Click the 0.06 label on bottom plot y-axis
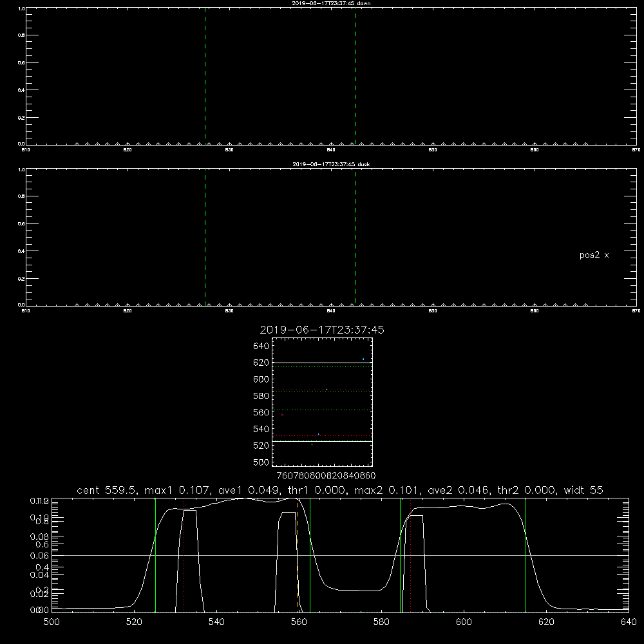Viewport: 644px width, 644px height. coord(39,556)
